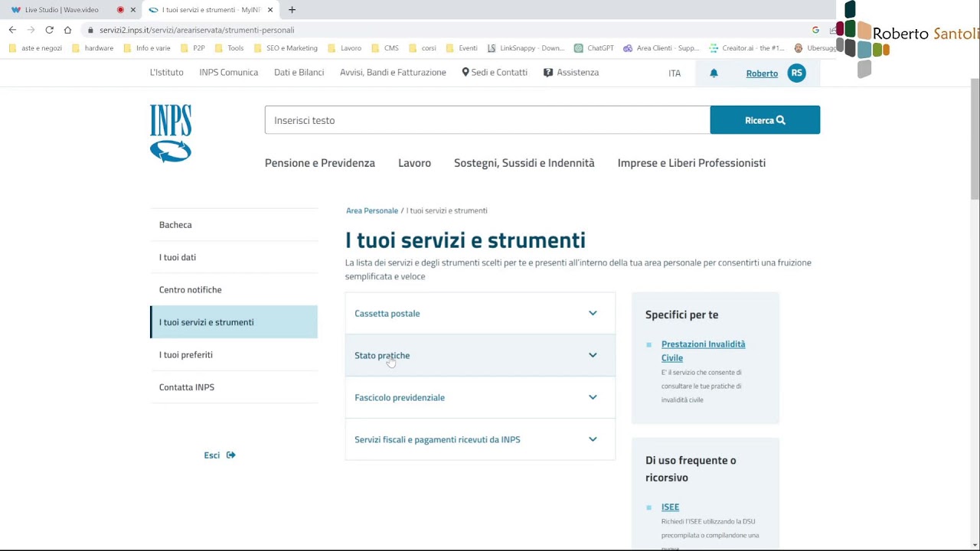The image size is (980, 551).
Task: Open the LinkSnappy bookmark
Action: (x=526, y=47)
